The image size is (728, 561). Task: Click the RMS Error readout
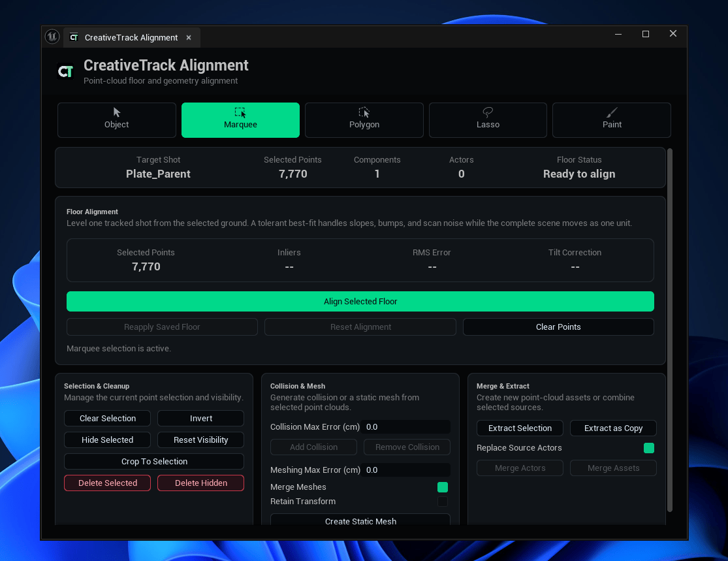(x=432, y=267)
